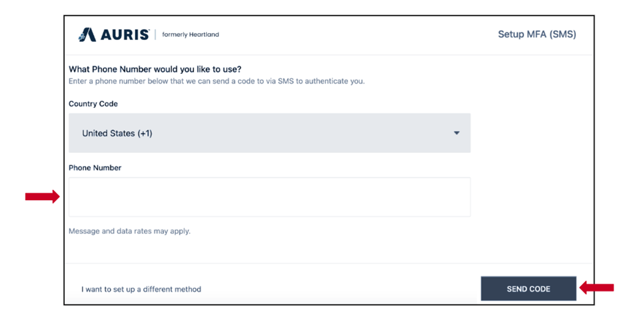Click the "Message and data rates may apply" note
644x321 pixels.
point(129,231)
